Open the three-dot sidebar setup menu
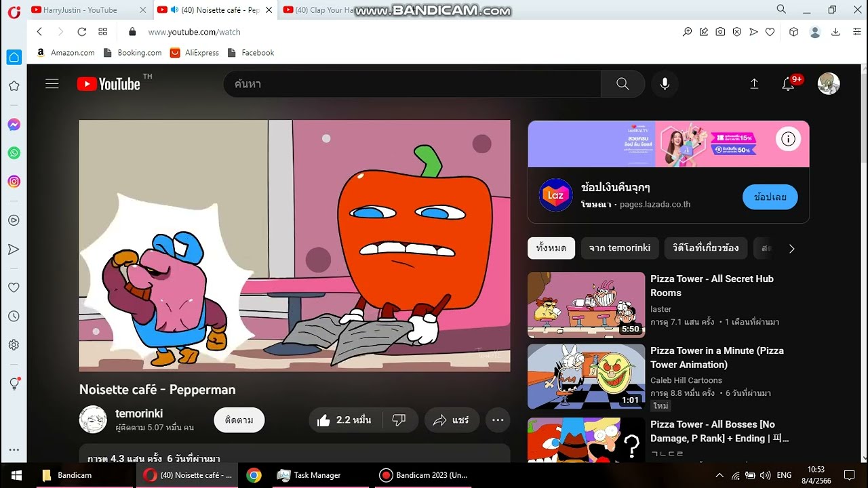The width and height of the screenshot is (868, 488). click(14, 449)
